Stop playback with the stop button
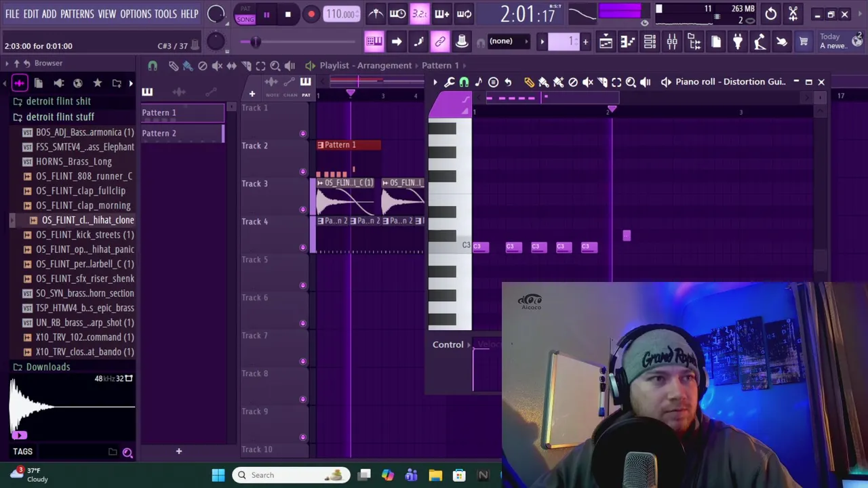The width and height of the screenshot is (868, 488). 288,14
